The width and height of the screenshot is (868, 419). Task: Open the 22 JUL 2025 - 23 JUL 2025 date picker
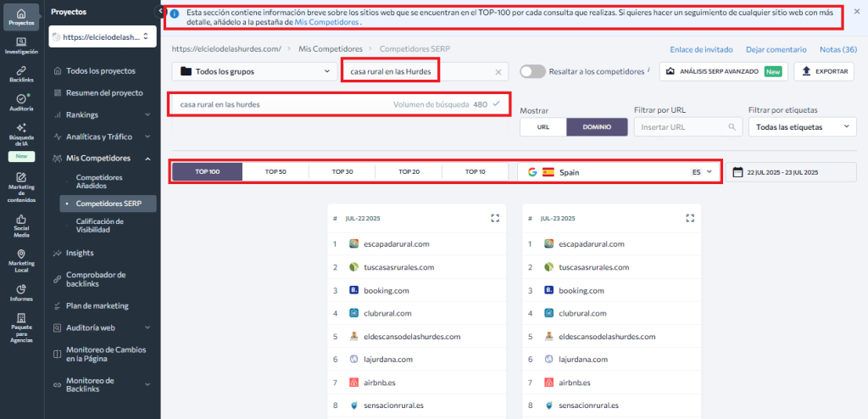(x=791, y=172)
